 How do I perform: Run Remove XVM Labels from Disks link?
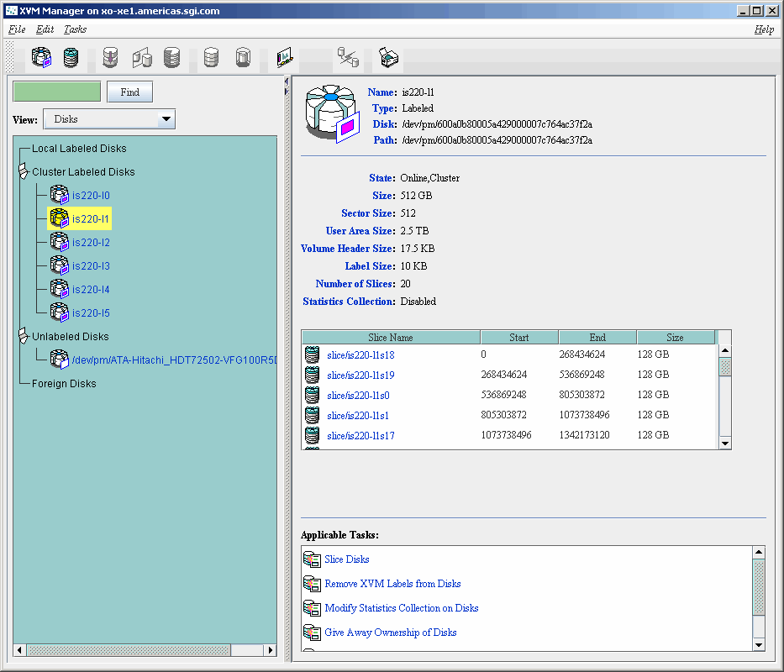point(392,584)
